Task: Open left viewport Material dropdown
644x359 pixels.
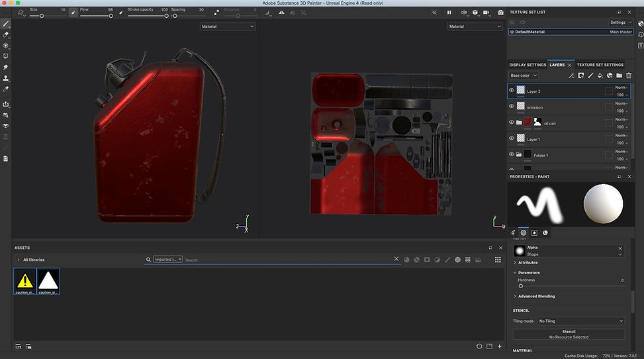Action: pos(228,26)
